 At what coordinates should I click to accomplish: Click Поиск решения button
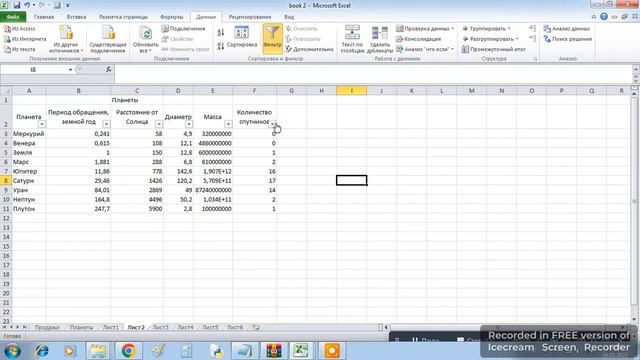click(567, 39)
